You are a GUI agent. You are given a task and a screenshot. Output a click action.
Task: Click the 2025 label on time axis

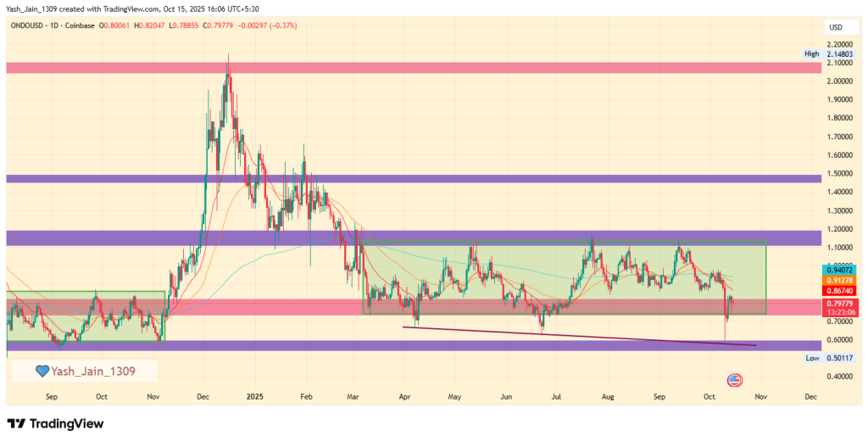click(254, 396)
